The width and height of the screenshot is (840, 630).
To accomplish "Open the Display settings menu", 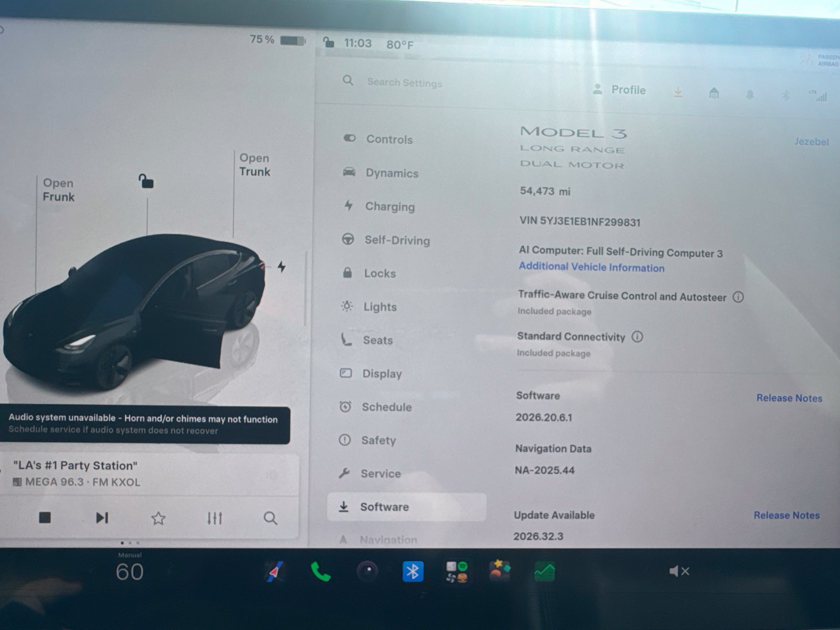I will point(371,373).
